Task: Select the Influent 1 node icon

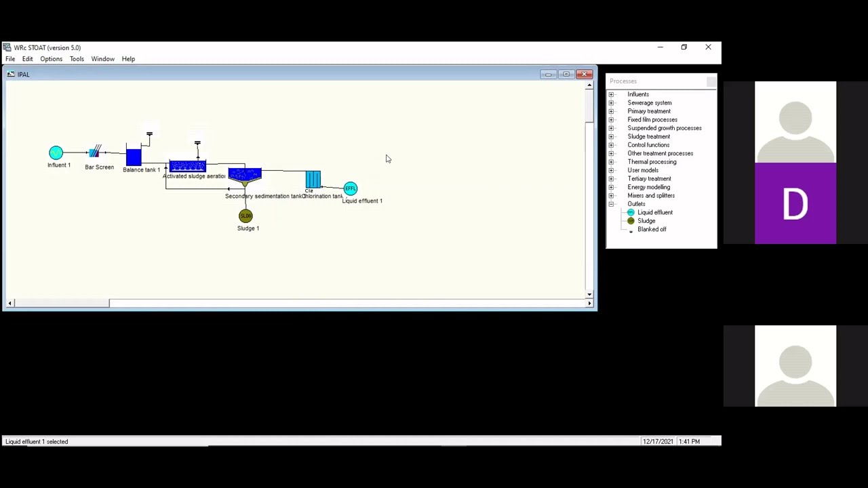Action: pyautogui.click(x=56, y=153)
